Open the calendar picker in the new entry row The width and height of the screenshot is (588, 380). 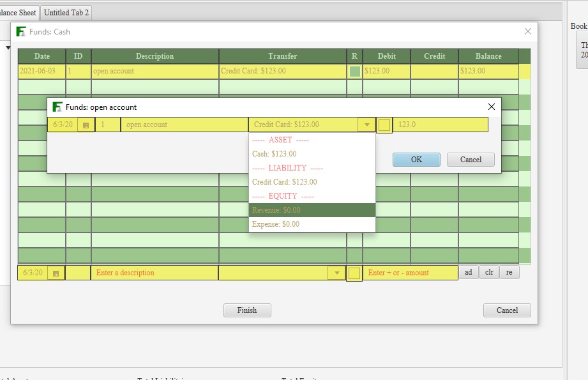coord(56,273)
